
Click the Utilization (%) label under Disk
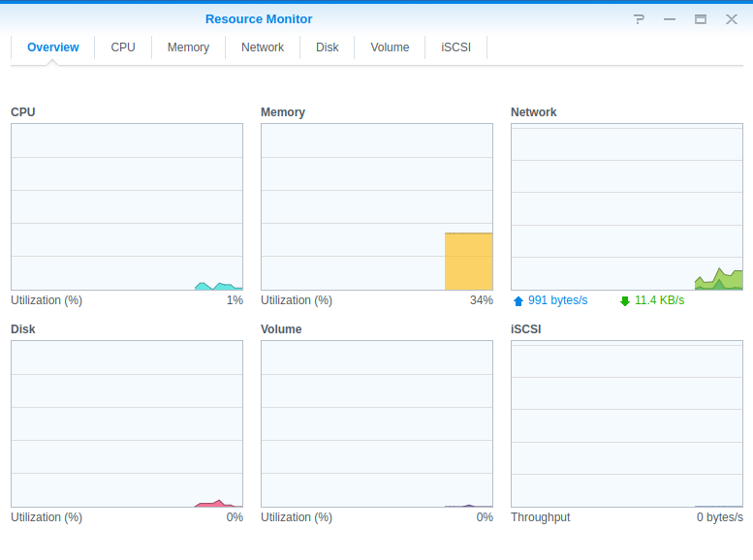(x=47, y=517)
